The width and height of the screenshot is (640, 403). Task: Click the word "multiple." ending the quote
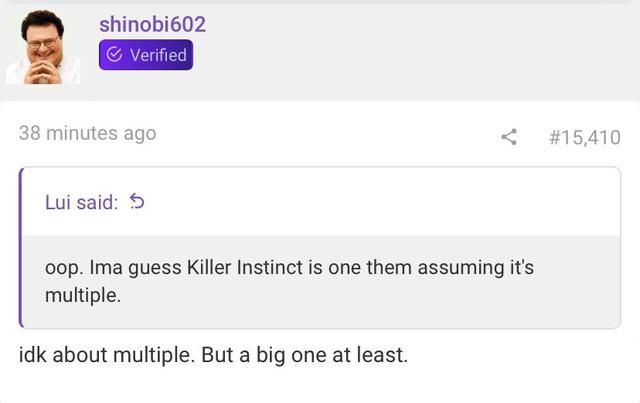(83, 296)
